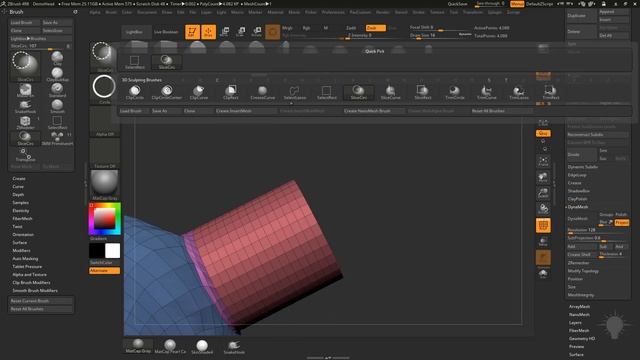Viewport: 640px width, 360px height.
Task: Toggle Edit mode button
Action: (192, 32)
